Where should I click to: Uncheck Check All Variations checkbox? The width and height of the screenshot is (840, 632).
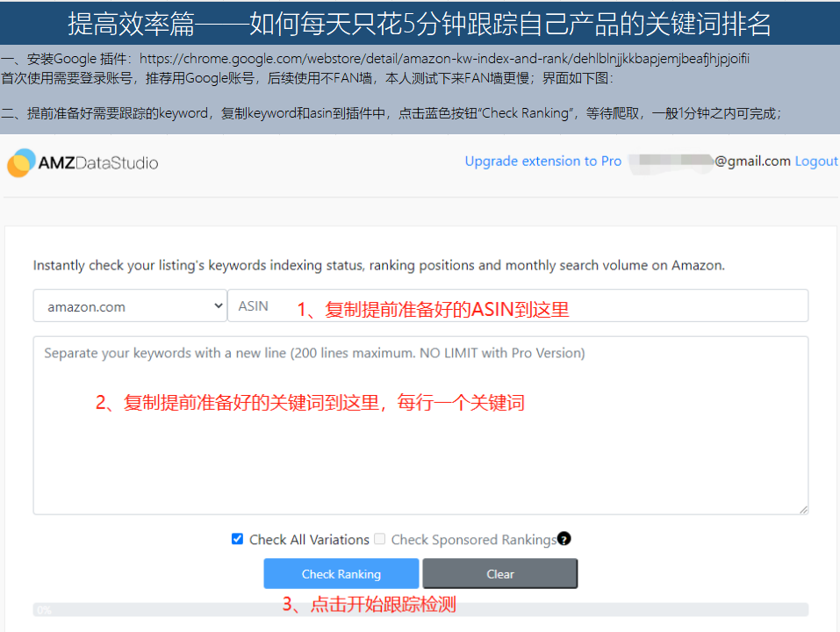coord(237,539)
